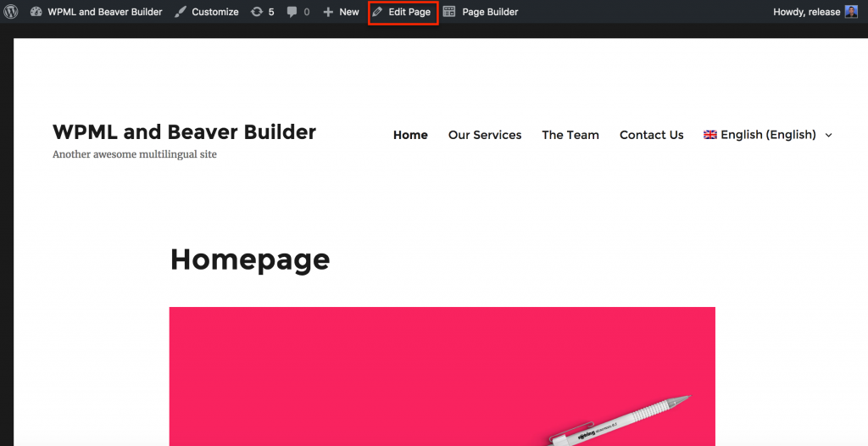Open the English (English) language switcher
The image size is (868, 446).
tap(768, 135)
